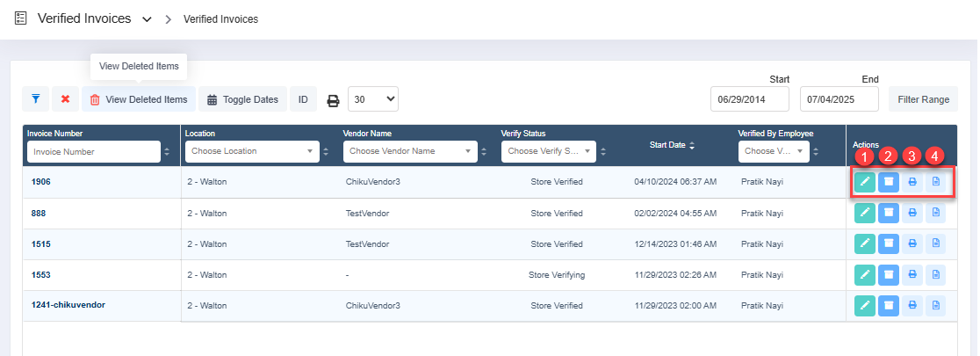This screenshot has width=980, height=356.
Task: Toggle Dates on the toolbar
Action: [x=242, y=98]
